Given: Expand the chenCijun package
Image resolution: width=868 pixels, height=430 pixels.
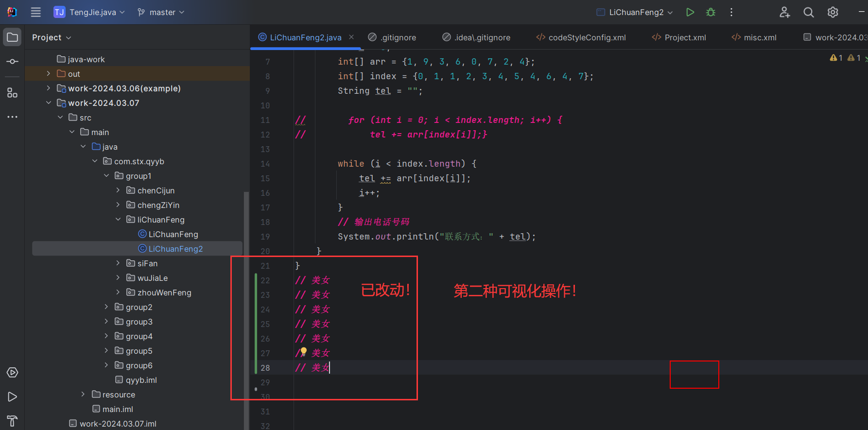Looking at the screenshot, I should point(118,190).
